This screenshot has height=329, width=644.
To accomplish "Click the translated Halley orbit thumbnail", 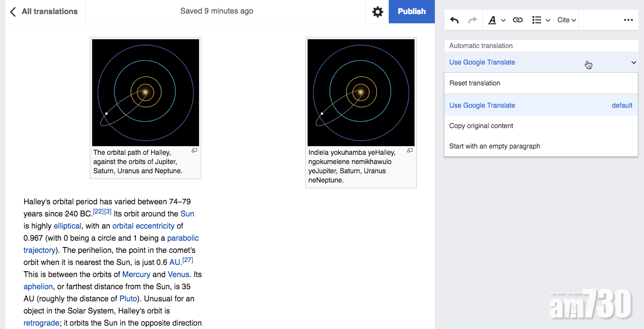I will (361, 93).
